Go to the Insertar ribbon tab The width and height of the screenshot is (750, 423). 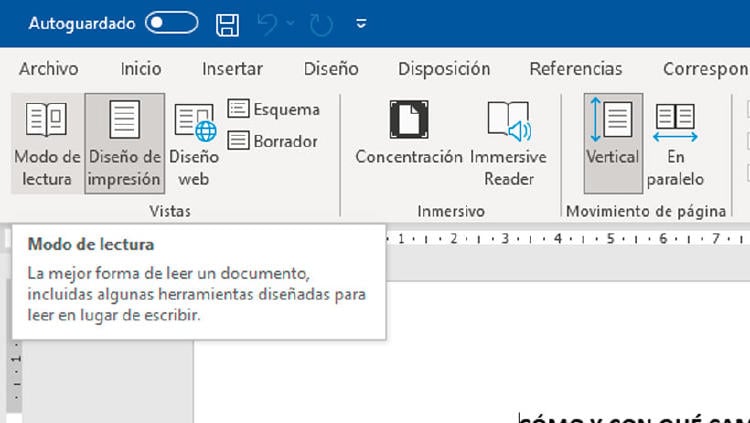coord(232,69)
